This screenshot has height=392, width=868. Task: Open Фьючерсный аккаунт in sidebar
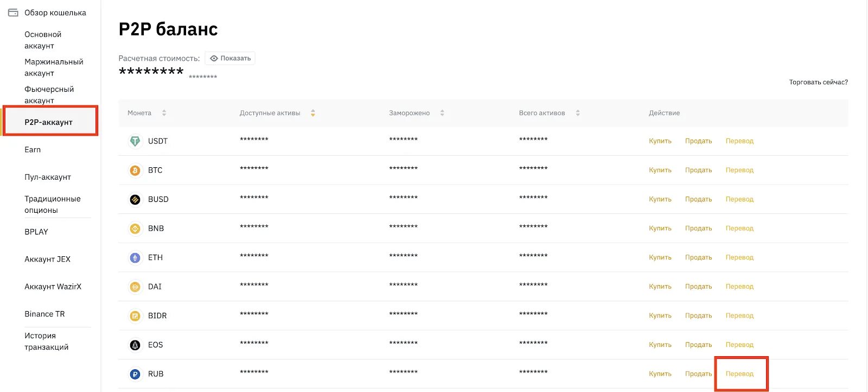pyautogui.click(x=49, y=95)
